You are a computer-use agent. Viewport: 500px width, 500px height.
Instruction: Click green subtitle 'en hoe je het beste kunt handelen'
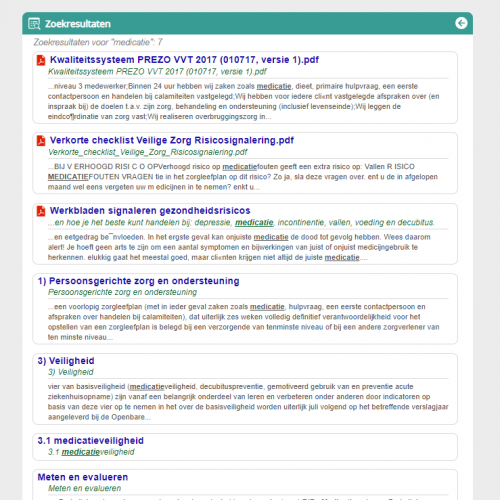coord(241,222)
